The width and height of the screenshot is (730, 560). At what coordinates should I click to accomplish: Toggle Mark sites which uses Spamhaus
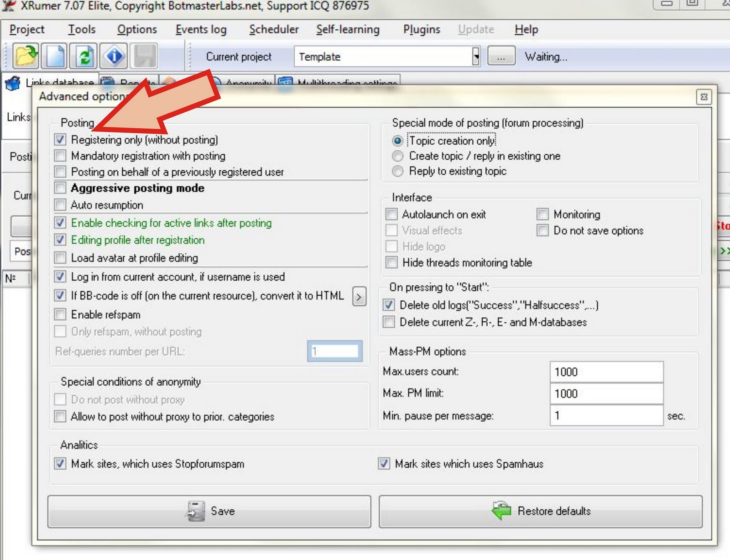(384, 464)
